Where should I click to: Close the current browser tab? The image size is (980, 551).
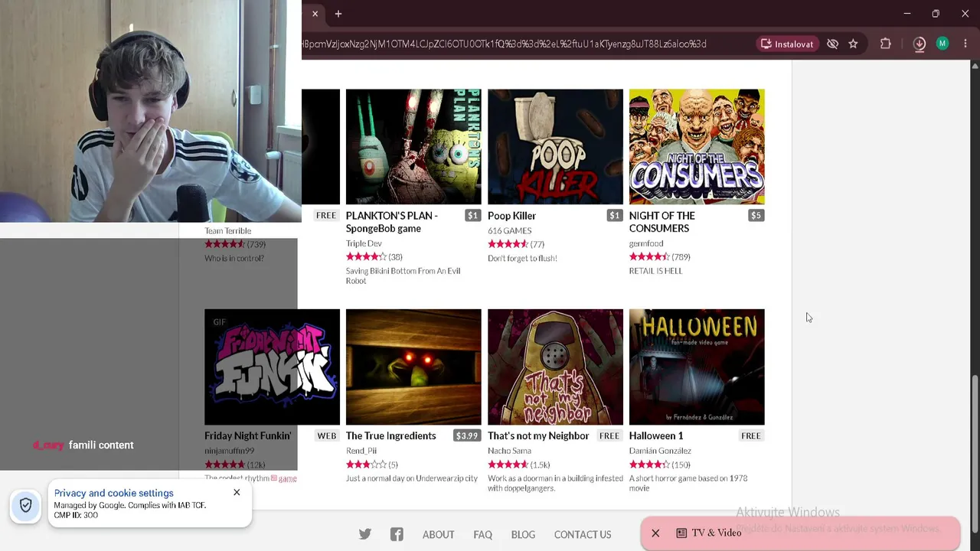pos(315,14)
